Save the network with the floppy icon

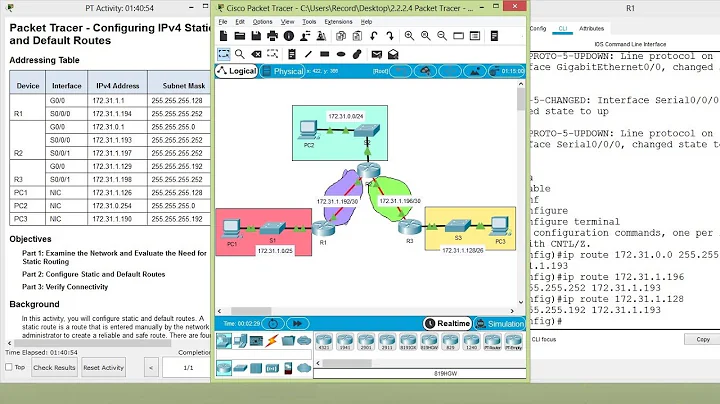pos(256,36)
